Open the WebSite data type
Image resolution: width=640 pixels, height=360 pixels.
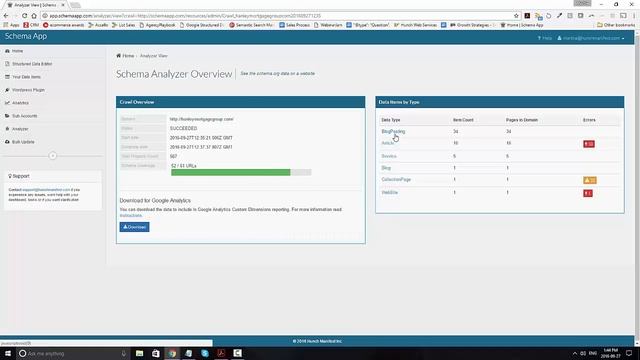[389, 193]
